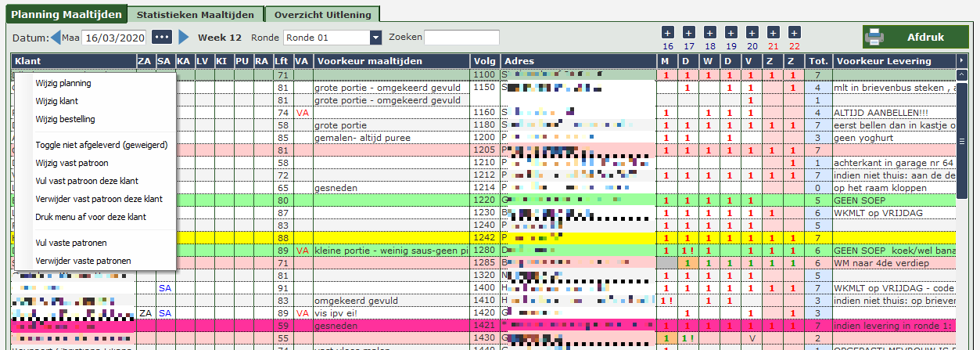
Task: Click the plus button above day 22
Action: point(794,33)
